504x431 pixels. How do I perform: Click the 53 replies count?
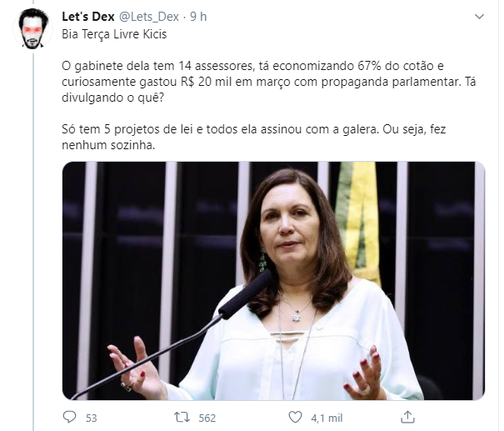(92, 418)
